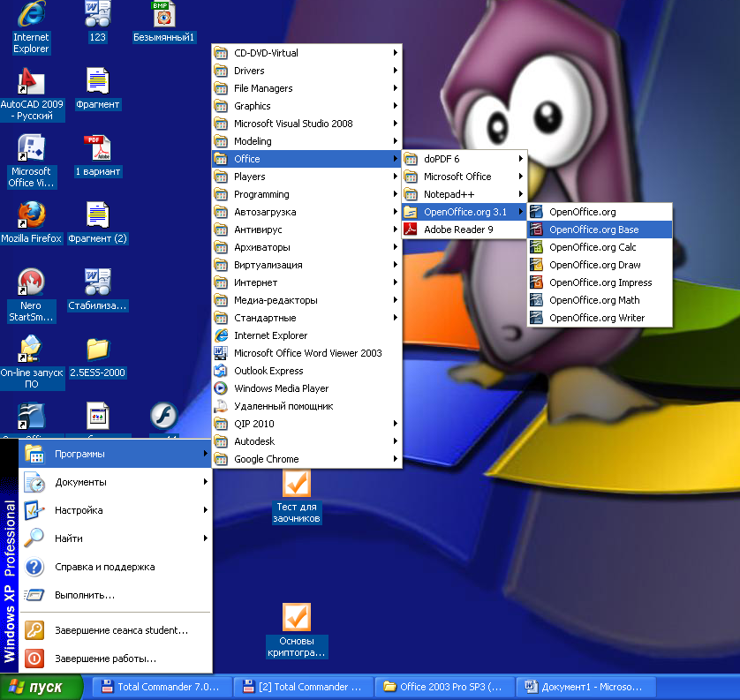Expand the Notepad++ submenu
The height and width of the screenshot is (700, 740).
click(x=464, y=194)
